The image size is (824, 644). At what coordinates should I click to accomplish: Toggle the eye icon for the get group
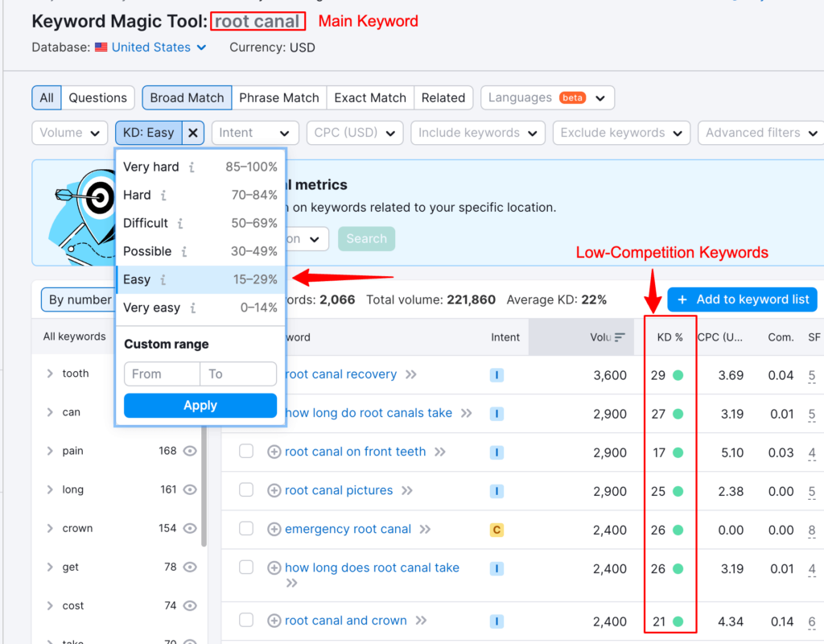click(x=190, y=568)
